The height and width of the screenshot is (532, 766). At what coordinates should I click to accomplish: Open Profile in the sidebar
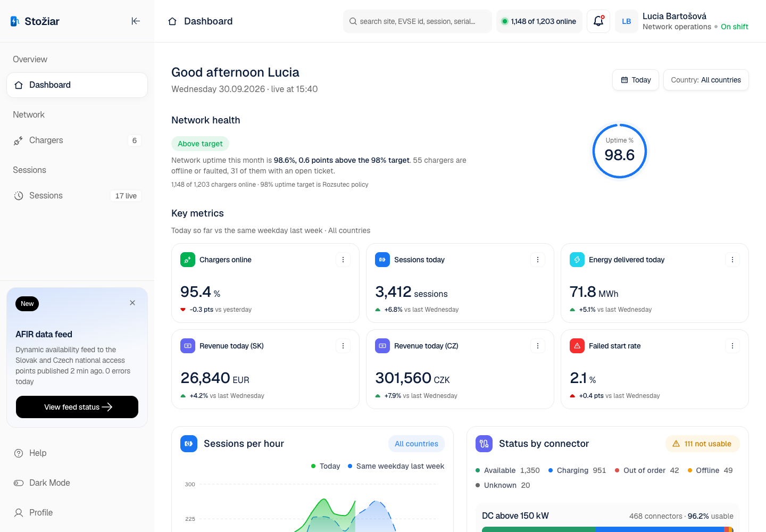pyautogui.click(x=77, y=513)
